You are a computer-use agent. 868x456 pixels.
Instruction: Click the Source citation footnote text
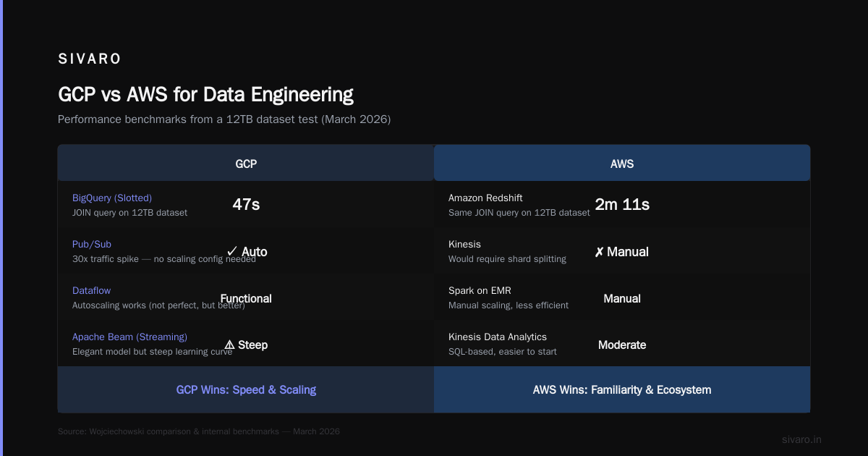[199, 431]
